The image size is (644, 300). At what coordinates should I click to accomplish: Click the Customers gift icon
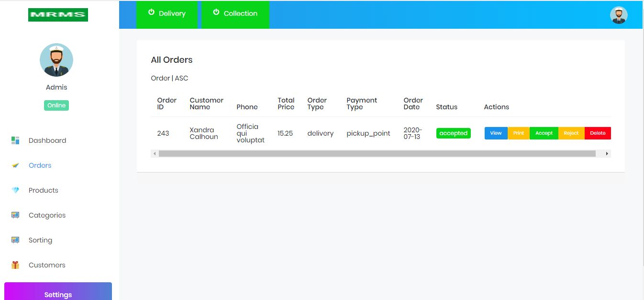pyautogui.click(x=15, y=265)
